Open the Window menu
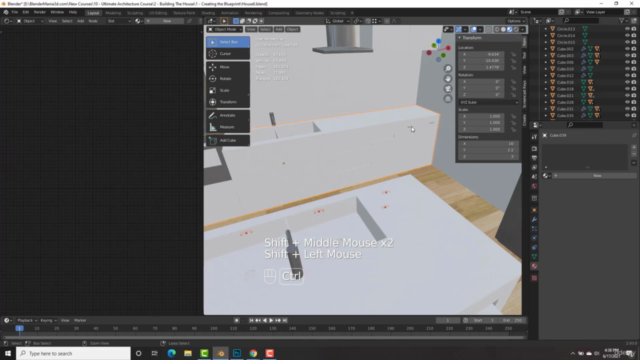This screenshot has width=640, height=360. pos(57,12)
